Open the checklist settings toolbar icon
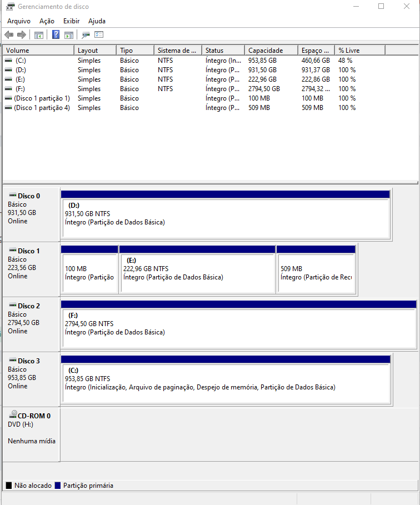The width and height of the screenshot is (420, 505). pyautogui.click(x=99, y=34)
